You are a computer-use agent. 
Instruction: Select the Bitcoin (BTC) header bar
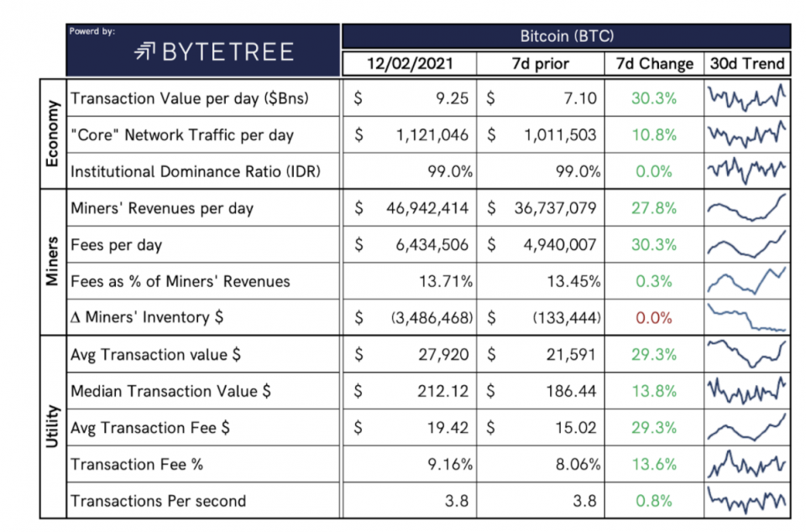click(x=566, y=36)
